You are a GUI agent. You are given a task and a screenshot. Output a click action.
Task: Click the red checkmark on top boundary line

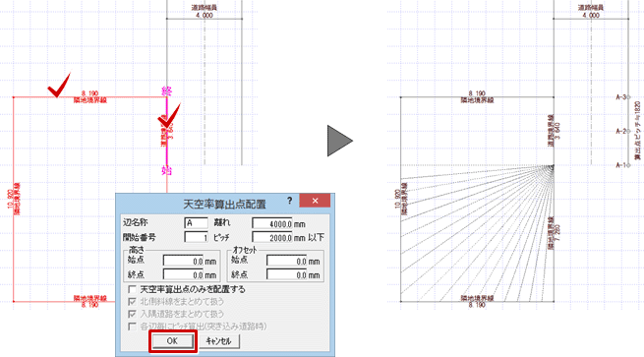(59, 86)
